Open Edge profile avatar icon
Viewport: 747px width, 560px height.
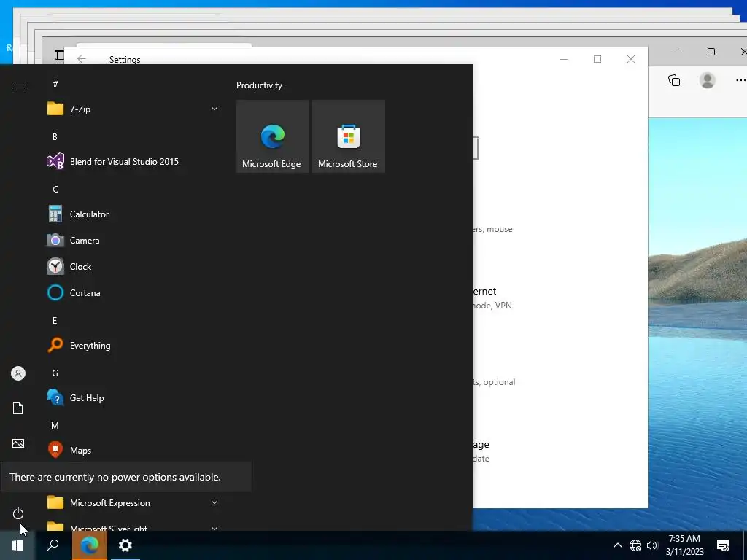click(x=708, y=80)
